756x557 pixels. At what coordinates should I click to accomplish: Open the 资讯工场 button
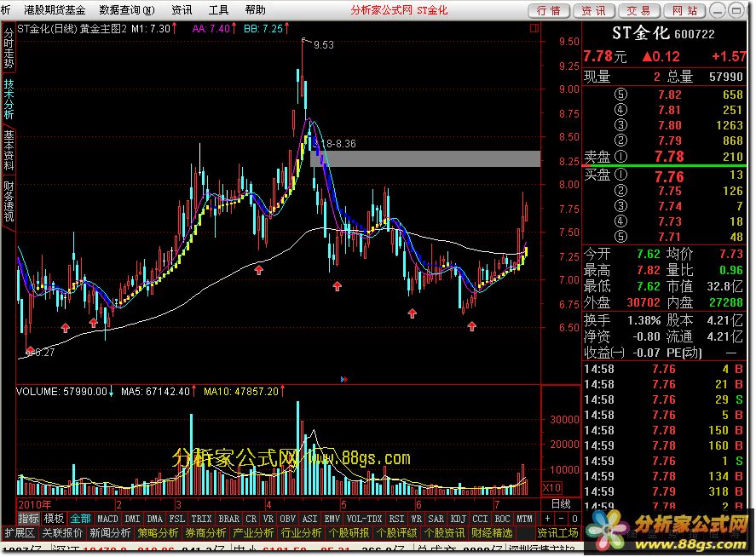coord(558,533)
